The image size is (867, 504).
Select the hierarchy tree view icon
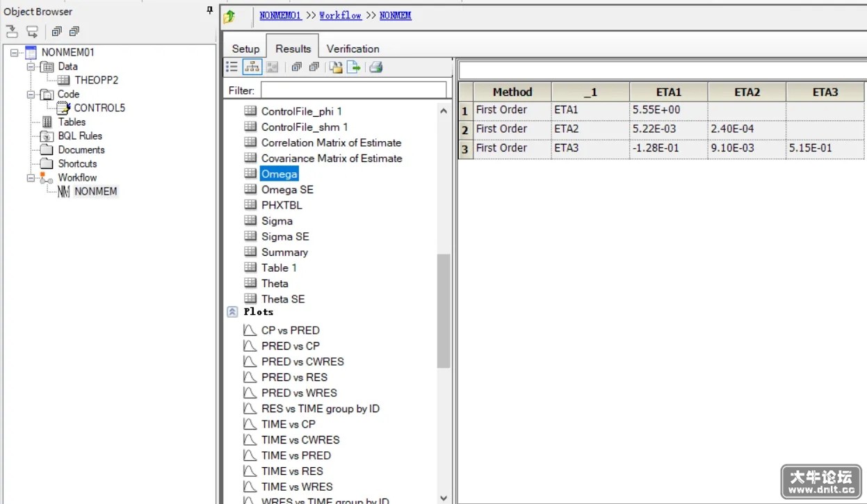252,67
